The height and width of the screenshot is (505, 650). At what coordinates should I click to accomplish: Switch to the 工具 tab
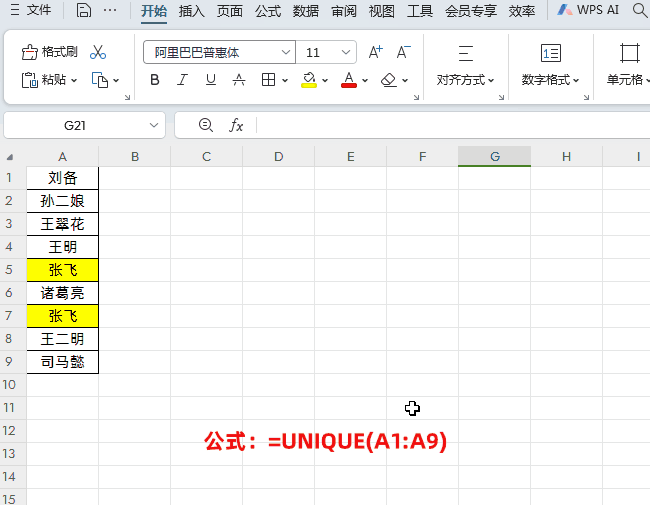point(420,11)
